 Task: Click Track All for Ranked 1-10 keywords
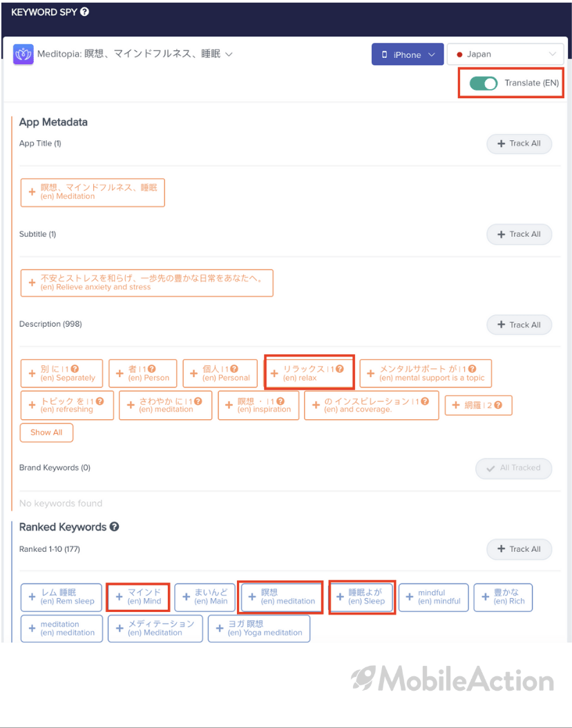point(519,549)
